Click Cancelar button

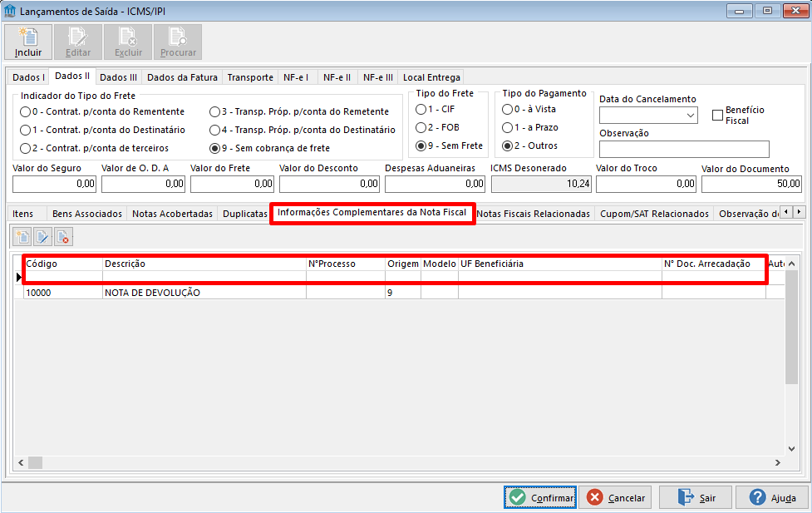coord(616,497)
